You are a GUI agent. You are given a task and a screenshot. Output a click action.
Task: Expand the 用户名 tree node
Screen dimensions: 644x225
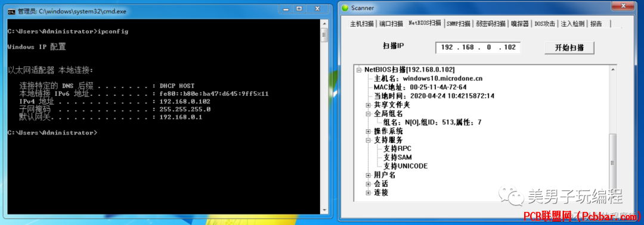click(369, 176)
